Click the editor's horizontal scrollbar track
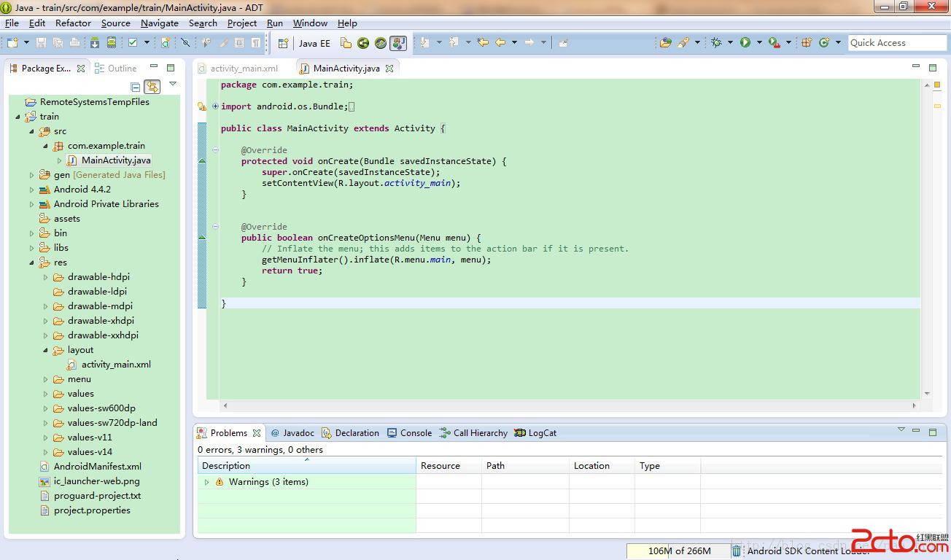The image size is (951, 560). [569, 405]
